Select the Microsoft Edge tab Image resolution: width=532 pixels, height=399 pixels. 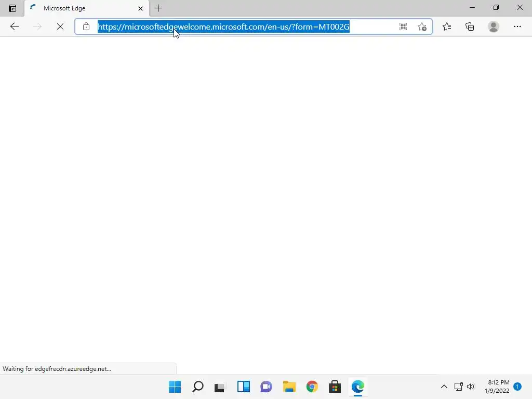87,8
